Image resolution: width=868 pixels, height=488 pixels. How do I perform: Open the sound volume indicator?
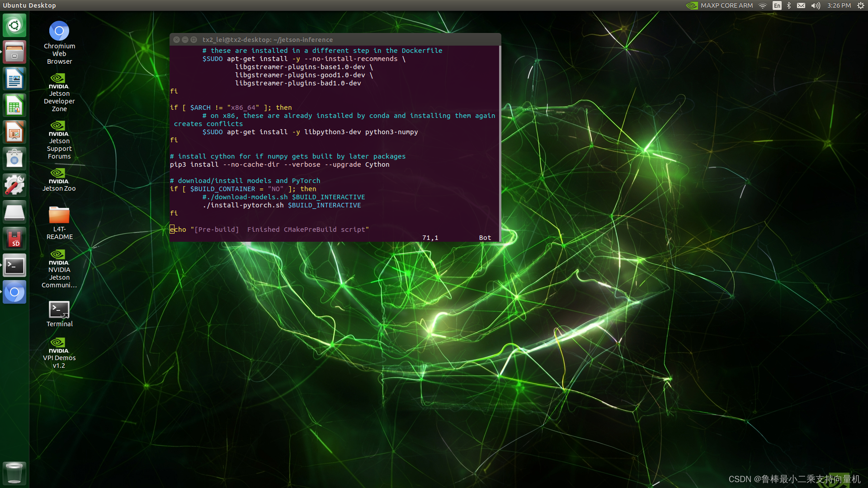point(815,5)
